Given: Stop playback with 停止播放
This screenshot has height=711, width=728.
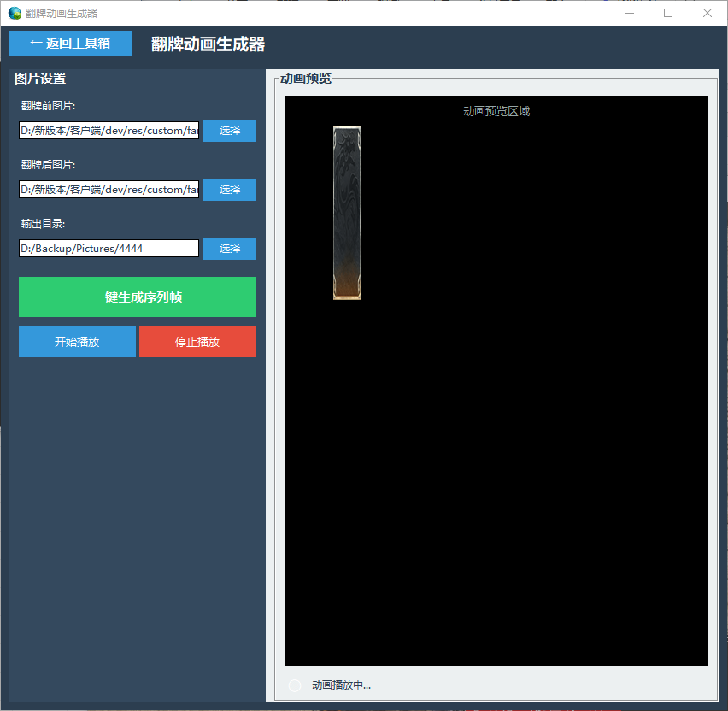Looking at the screenshot, I should point(197,341).
